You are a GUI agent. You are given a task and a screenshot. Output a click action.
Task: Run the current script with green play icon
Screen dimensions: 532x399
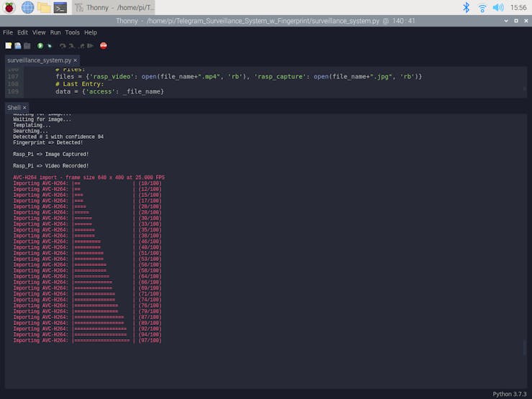click(40, 45)
